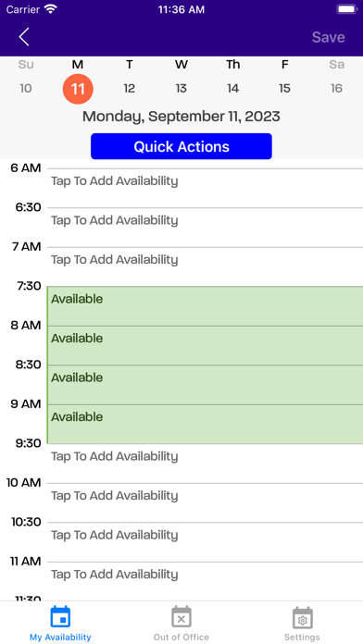Viewport: 363px width, 644px height.
Task: Open the Quick Actions button
Action: coord(181,146)
